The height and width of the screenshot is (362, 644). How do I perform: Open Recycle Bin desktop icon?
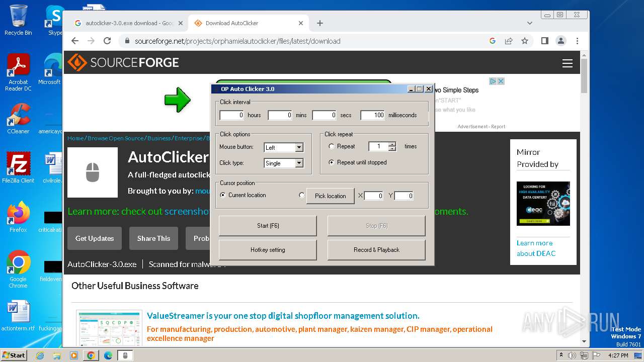[x=18, y=20]
